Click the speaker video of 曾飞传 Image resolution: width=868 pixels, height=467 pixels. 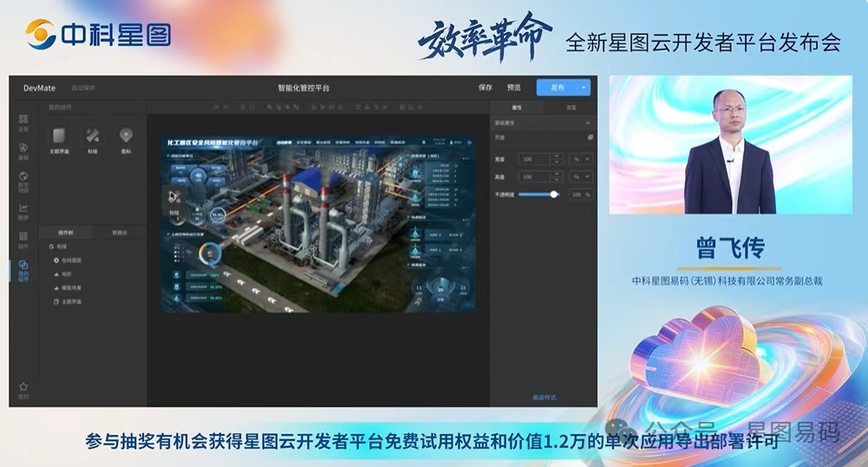pyautogui.click(x=731, y=145)
